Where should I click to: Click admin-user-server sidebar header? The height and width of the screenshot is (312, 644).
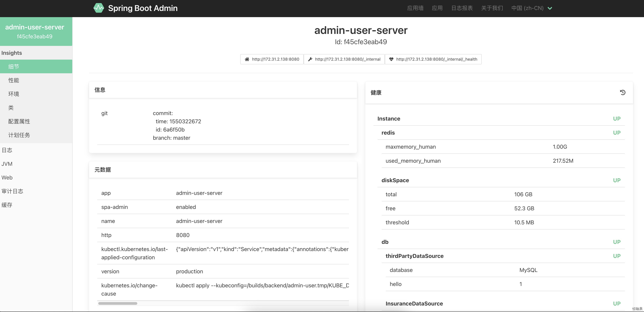point(36,32)
